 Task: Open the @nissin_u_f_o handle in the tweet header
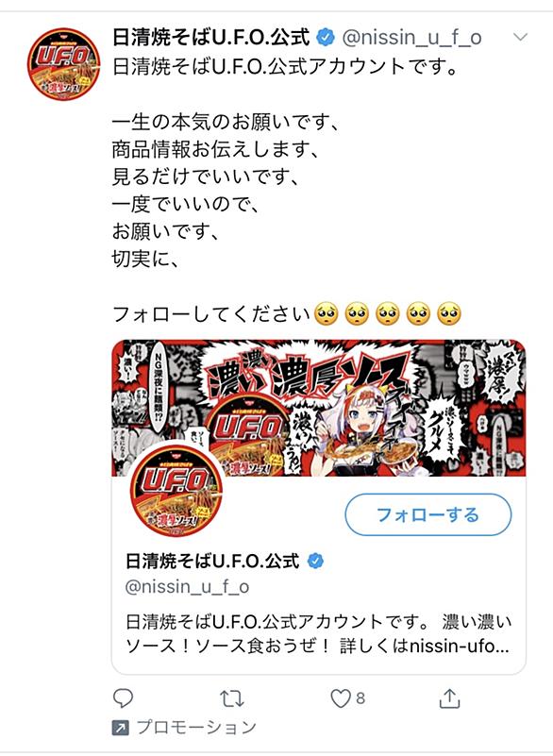pos(411,38)
